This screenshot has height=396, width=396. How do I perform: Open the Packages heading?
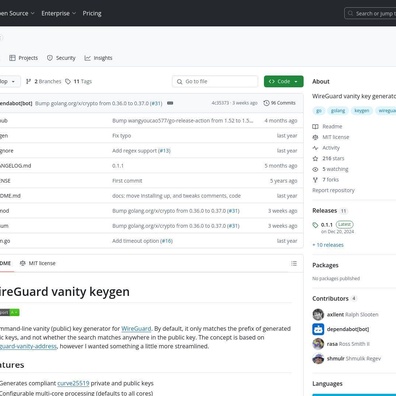325,265
